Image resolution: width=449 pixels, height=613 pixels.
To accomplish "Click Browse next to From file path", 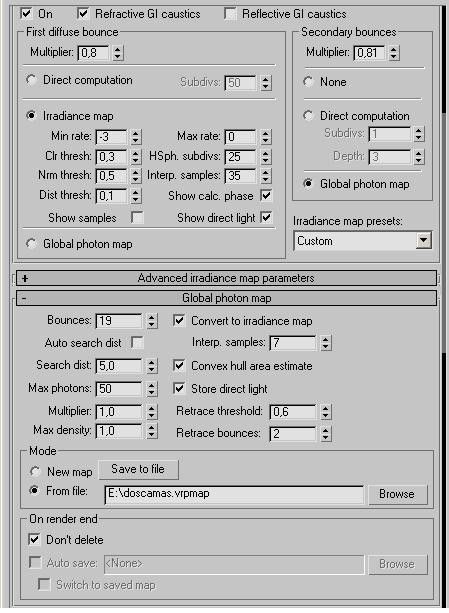I will (398, 495).
